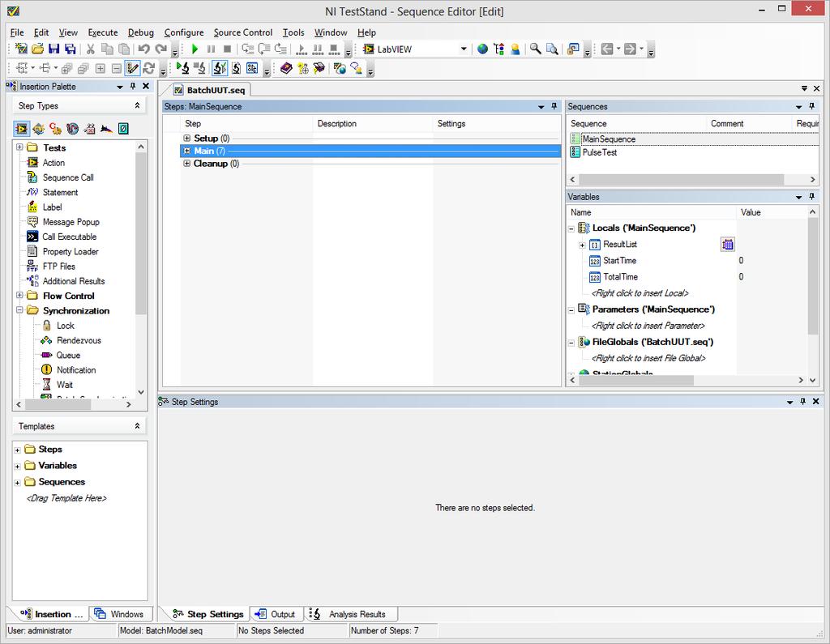830x644 pixels.
Task: Select LabVIEW adapter icon in Insertion Palette
Action: tap(22, 129)
